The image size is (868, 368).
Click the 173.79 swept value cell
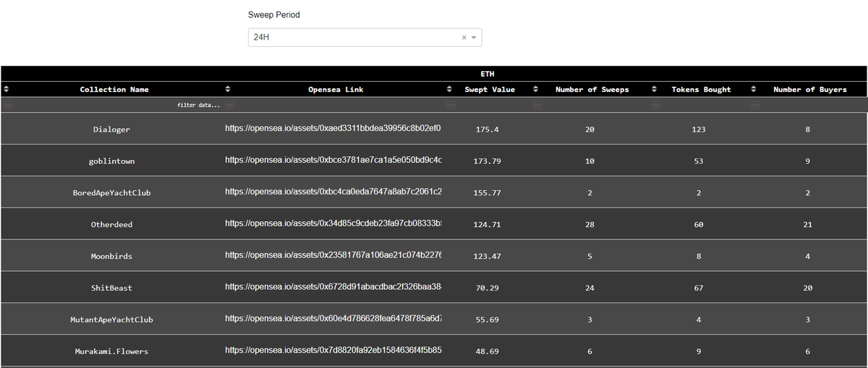click(x=488, y=161)
